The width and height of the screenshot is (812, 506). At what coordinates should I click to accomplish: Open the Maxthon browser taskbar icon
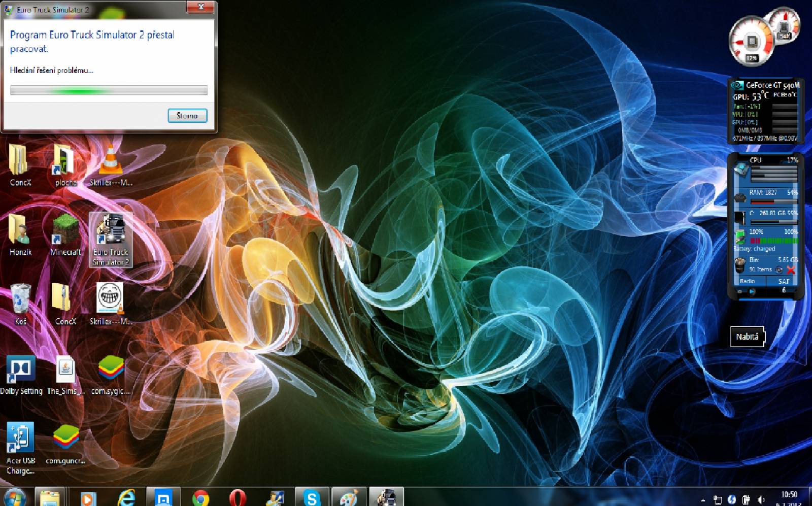click(163, 497)
